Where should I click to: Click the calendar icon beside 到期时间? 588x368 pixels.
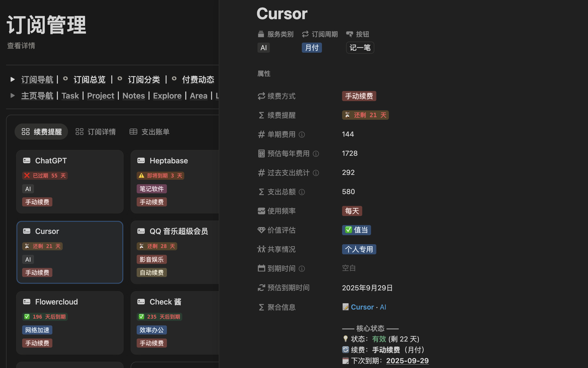click(261, 268)
